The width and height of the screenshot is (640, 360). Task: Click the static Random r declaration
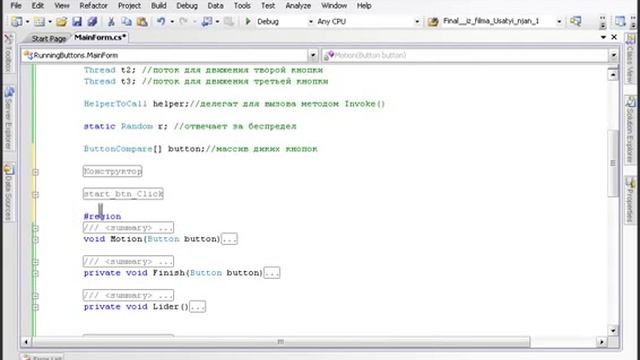pos(125,126)
